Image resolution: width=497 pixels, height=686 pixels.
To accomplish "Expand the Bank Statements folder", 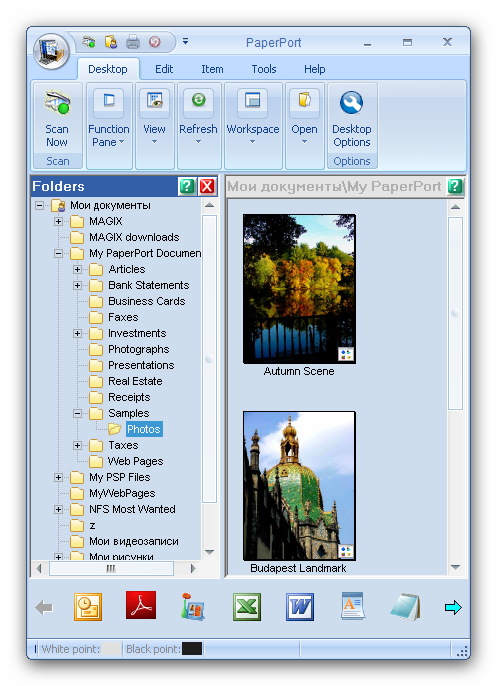I will [77, 285].
